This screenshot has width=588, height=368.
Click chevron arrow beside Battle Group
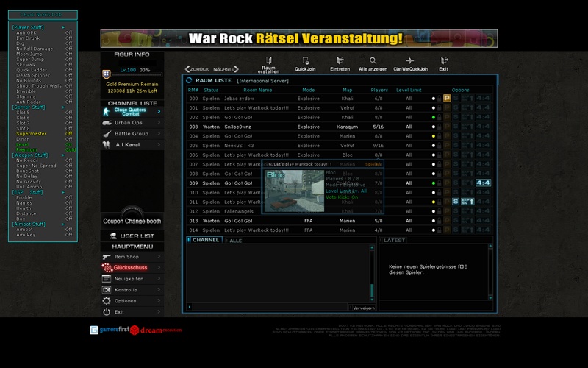click(x=159, y=133)
